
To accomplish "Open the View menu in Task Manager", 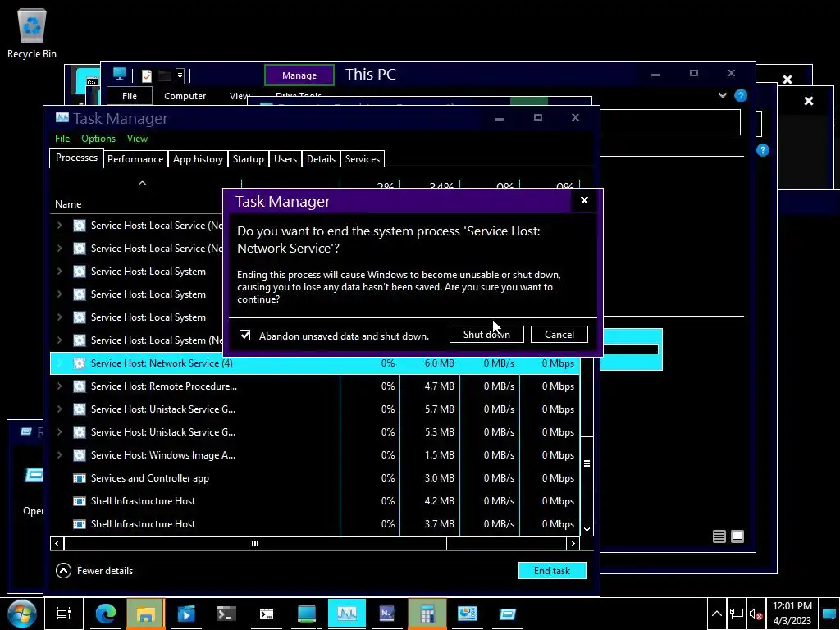I will coord(137,138).
